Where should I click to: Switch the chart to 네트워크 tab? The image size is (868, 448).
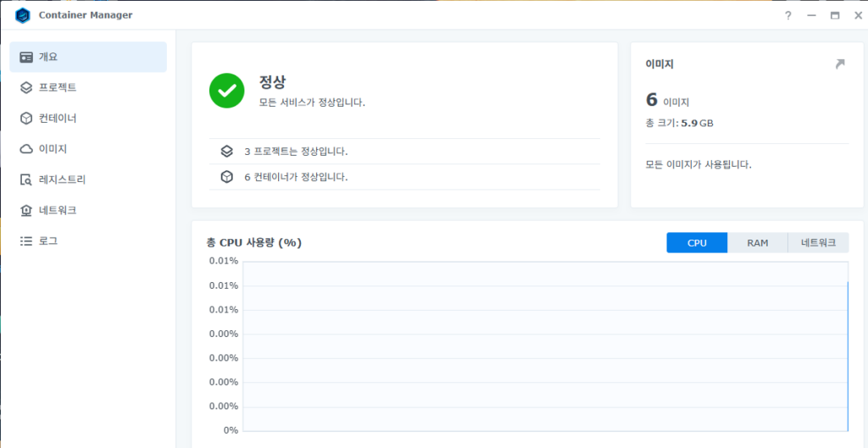pyautogui.click(x=818, y=243)
